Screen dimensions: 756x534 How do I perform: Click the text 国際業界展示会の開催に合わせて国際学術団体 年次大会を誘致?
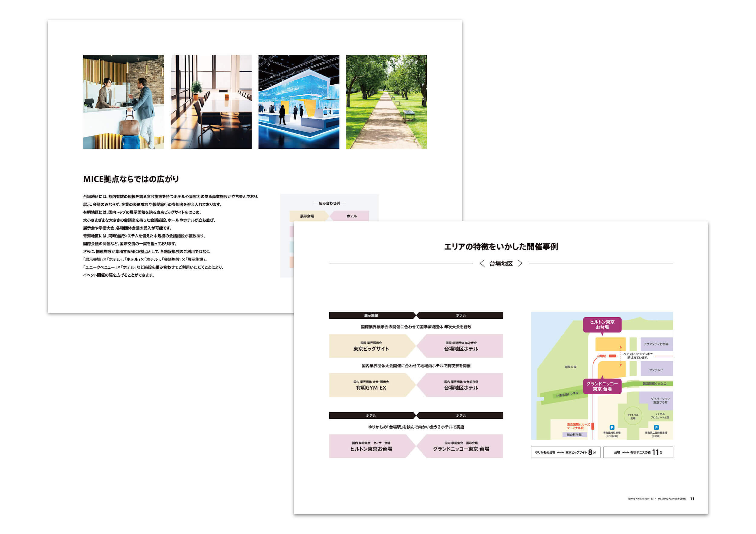point(416,327)
